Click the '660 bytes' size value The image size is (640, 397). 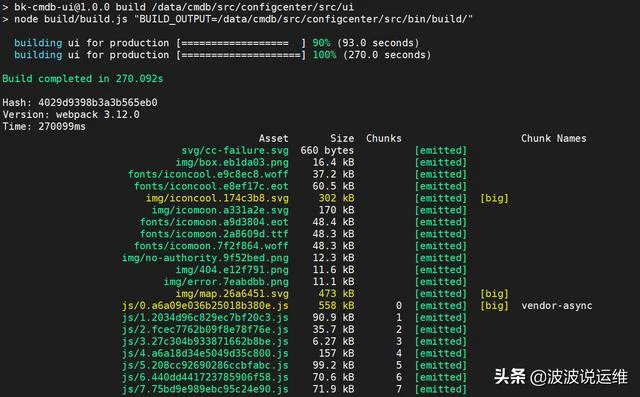pos(327,151)
